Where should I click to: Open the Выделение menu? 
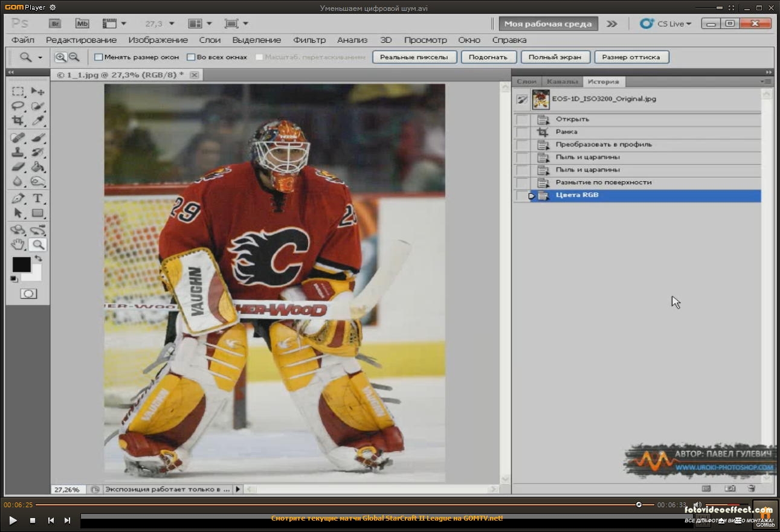257,40
